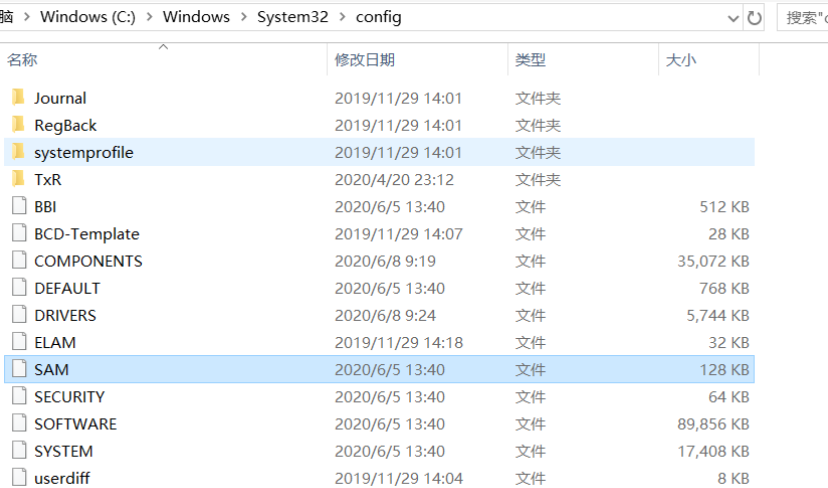Select the ELAM file name
Image resolution: width=828 pixels, height=488 pixels.
click(55, 343)
